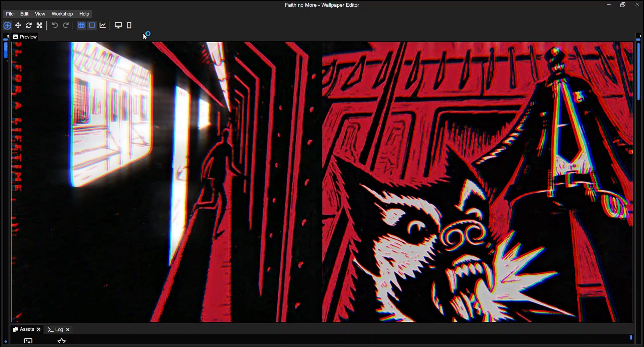The height and width of the screenshot is (347, 644).
Task: Select the rotate tool in toolbar
Action: (x=29, y=25)
